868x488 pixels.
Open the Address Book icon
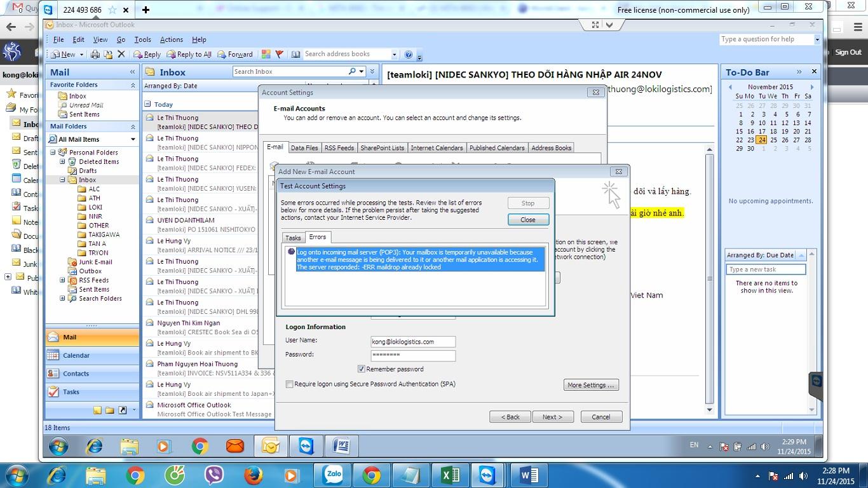pos(295,55)
